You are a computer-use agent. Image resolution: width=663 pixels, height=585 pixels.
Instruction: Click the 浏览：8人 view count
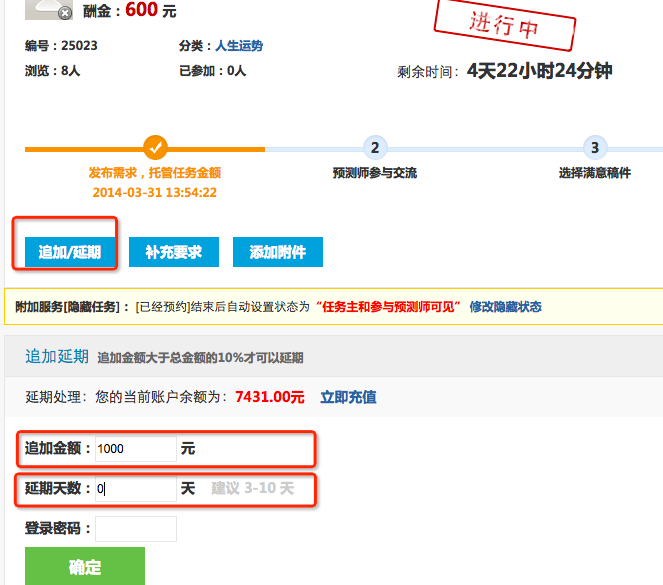tap(52, 71)
